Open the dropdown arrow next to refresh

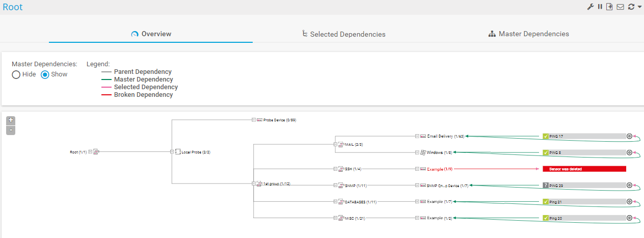pyautogui.click(x=639, y=7)
